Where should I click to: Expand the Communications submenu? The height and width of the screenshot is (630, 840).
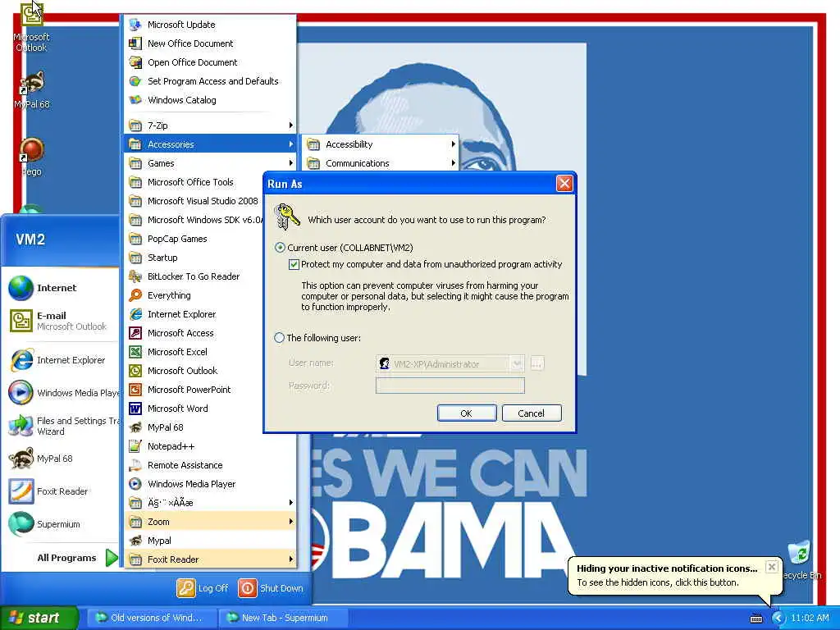tap(381, 163)
